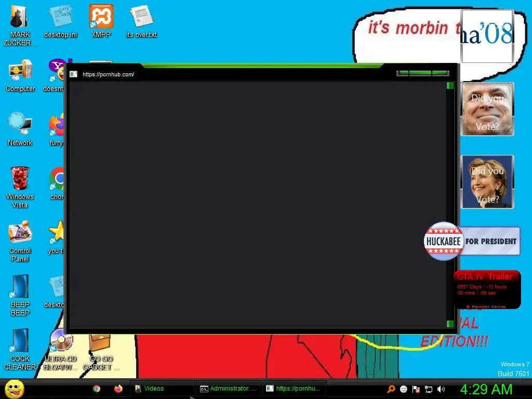Screen dimensions: 532x399
Task: Click the page icon in browser title bar
Action: point(73,74)
